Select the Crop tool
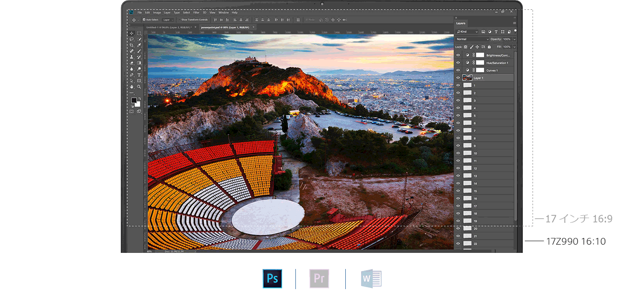 (132, 46)
